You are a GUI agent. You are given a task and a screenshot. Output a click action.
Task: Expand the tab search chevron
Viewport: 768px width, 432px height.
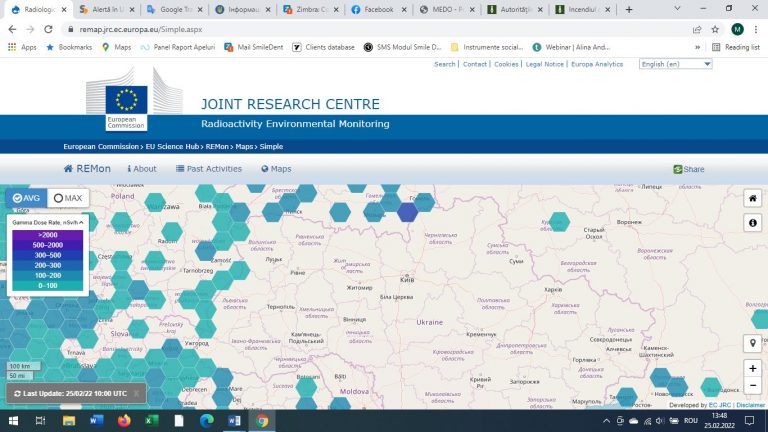(x=677, y=9)
